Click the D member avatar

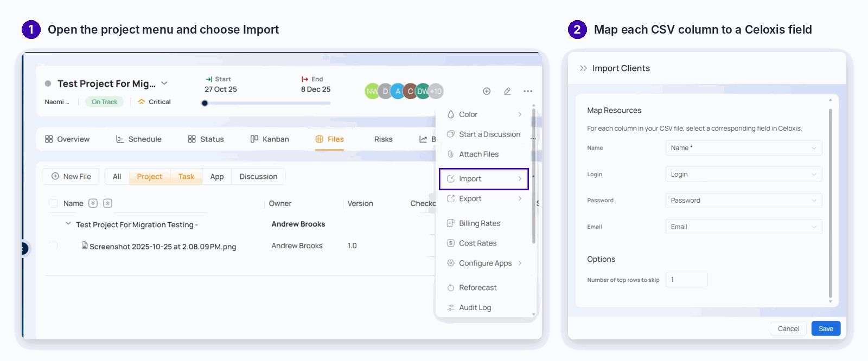(385, 91)
